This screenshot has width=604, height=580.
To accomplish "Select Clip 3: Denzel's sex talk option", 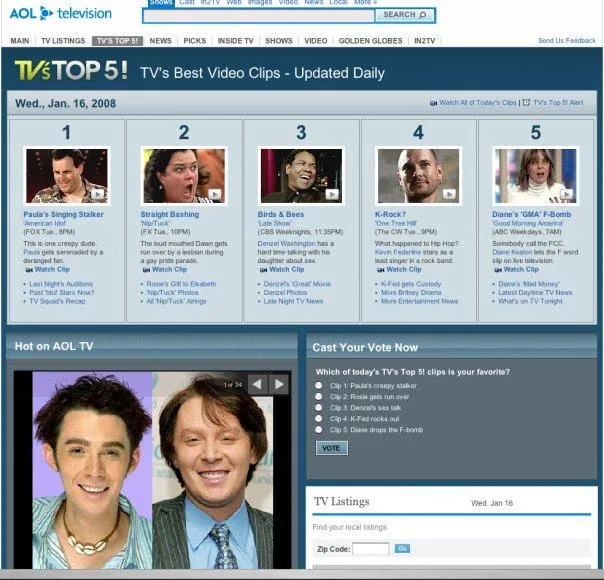I will 319,407.
